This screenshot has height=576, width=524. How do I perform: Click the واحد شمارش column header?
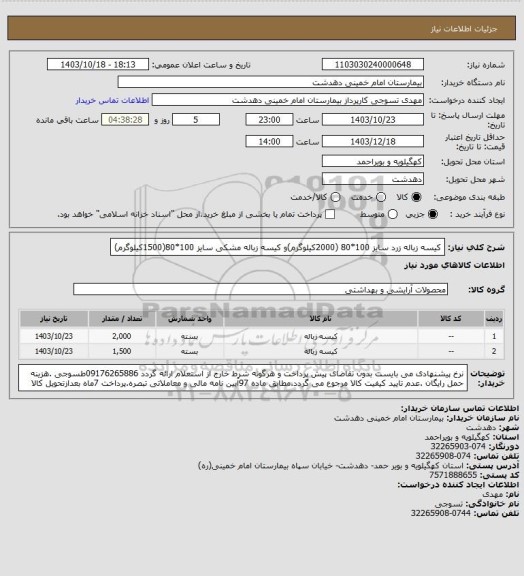click(x=190, y=318)
